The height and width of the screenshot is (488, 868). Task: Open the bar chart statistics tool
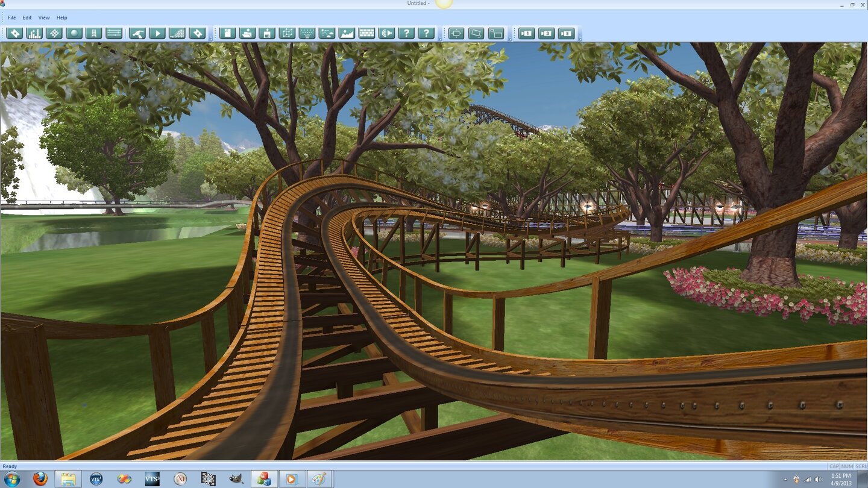pos(35,33)
